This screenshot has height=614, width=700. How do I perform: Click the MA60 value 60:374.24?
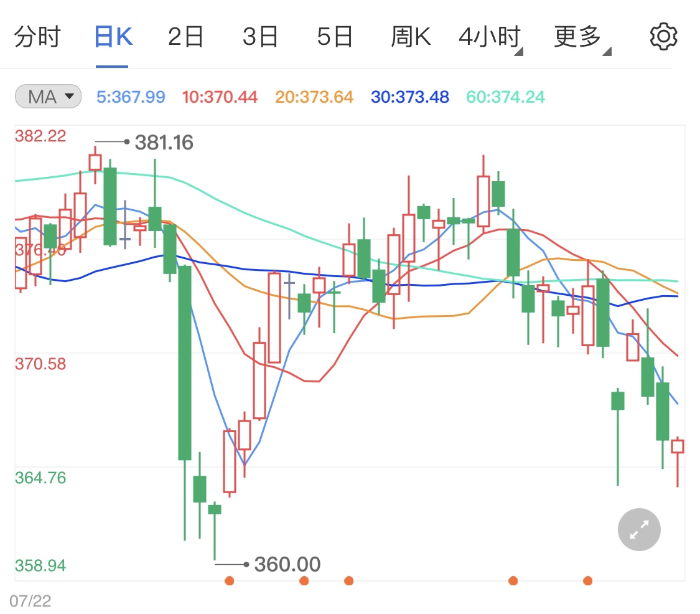point(505,97)
